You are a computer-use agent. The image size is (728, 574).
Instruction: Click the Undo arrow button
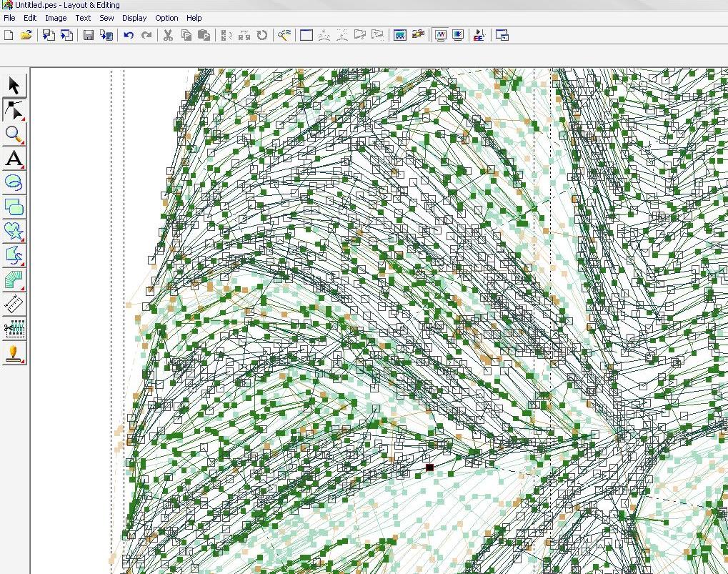[x=129, y=35]
